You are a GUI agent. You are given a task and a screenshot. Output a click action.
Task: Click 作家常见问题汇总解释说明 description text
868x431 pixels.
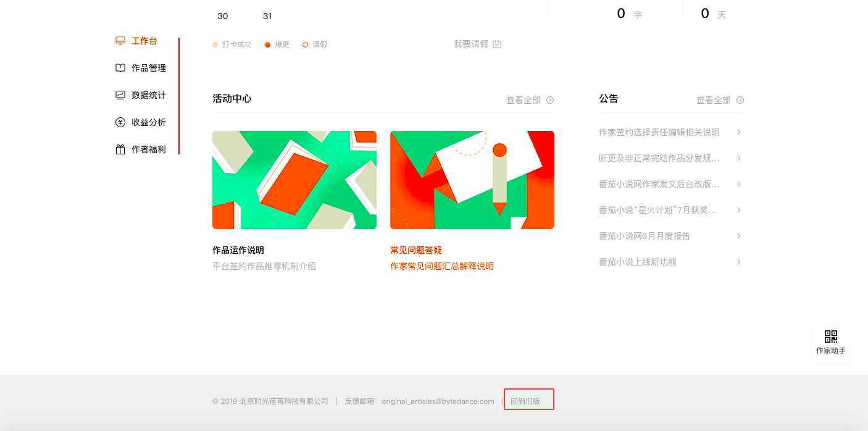[442, 266]
